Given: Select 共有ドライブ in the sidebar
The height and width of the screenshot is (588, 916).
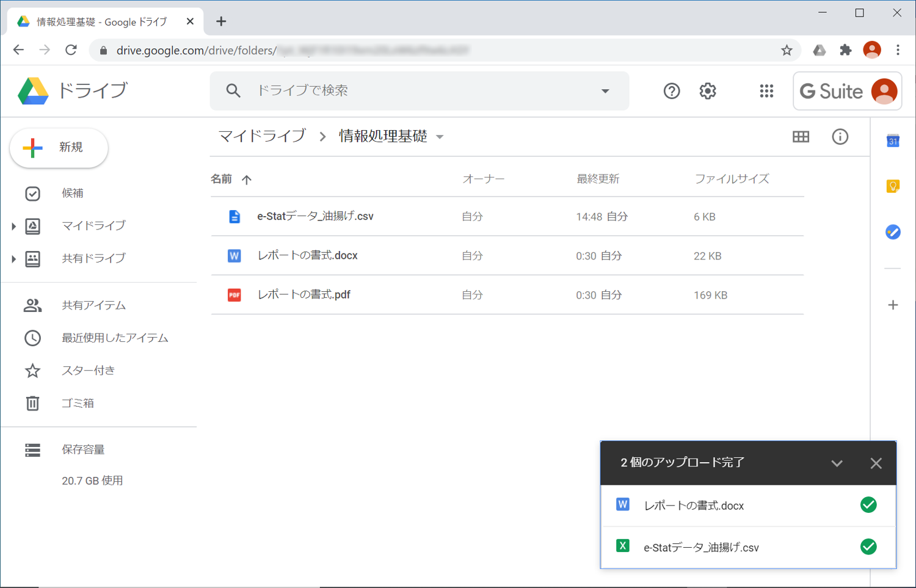Looking at the screenshot, I should point(93,258).
